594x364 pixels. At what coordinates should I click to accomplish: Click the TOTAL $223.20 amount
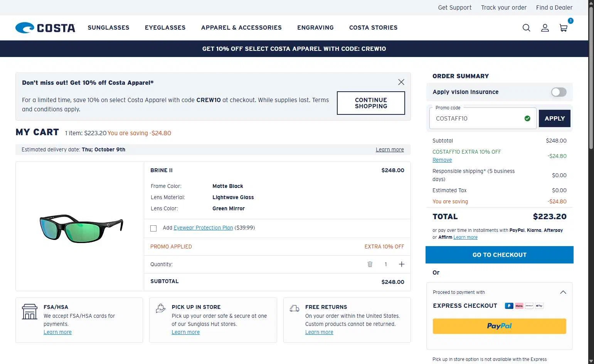pos(550,216)
